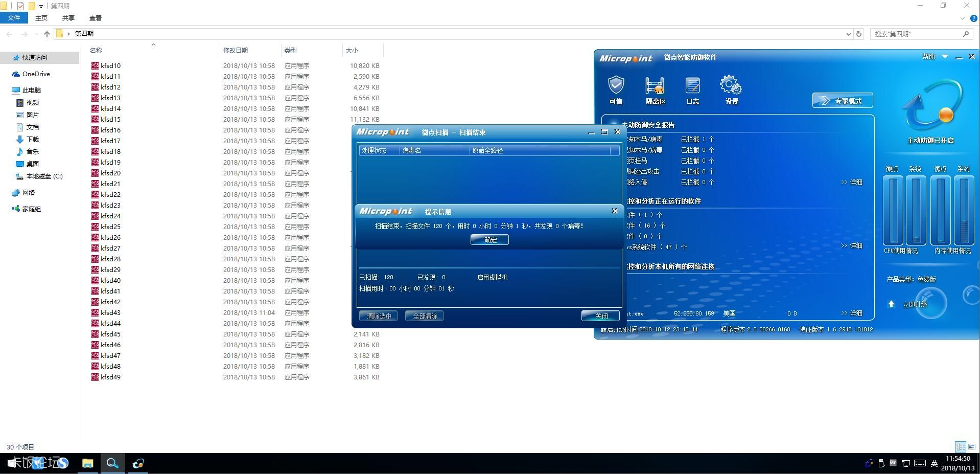Click 详细 link for running software

coord(852,245)
